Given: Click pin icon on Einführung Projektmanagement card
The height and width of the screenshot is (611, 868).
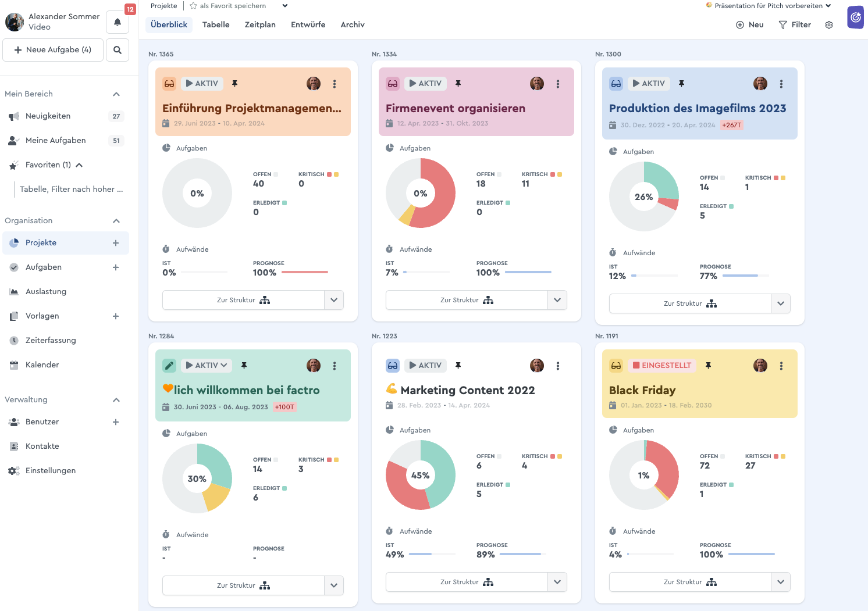Looking at the screenshot, I should coord(234,84).
